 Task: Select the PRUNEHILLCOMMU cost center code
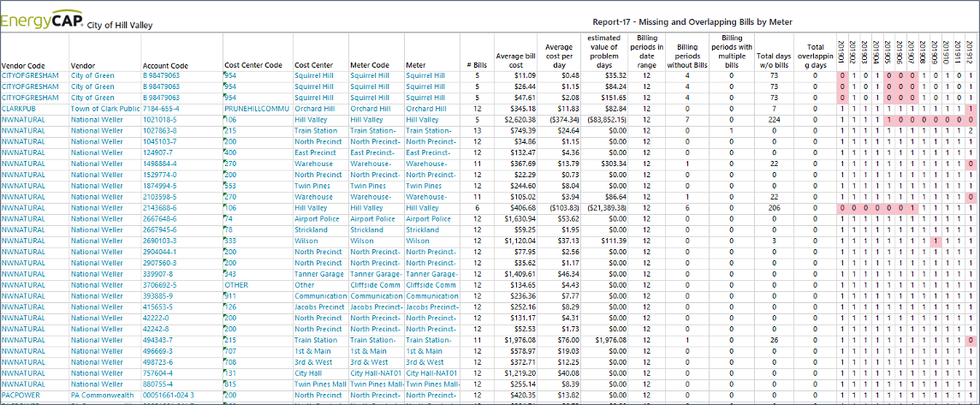pyautogui.click(x=255, y=109)
